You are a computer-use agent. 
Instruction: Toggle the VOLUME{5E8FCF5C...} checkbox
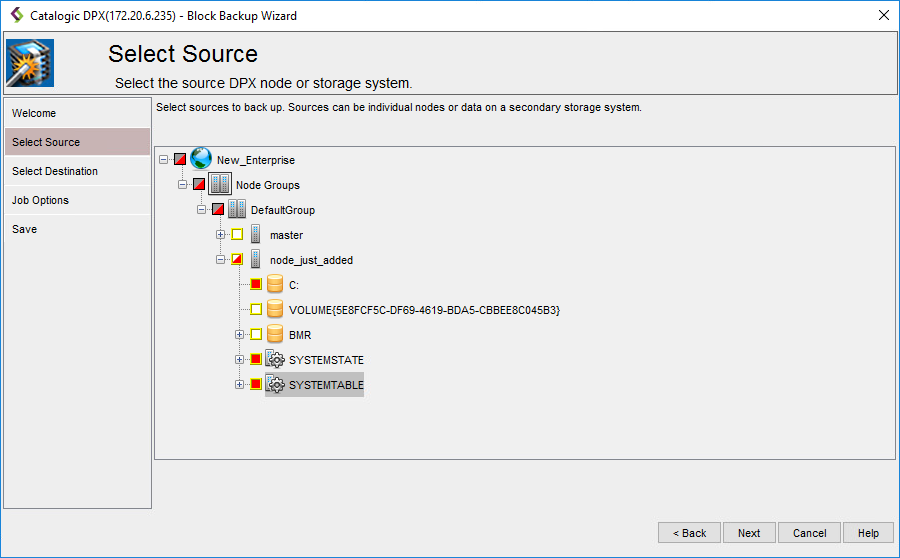(x=256, y=309)
